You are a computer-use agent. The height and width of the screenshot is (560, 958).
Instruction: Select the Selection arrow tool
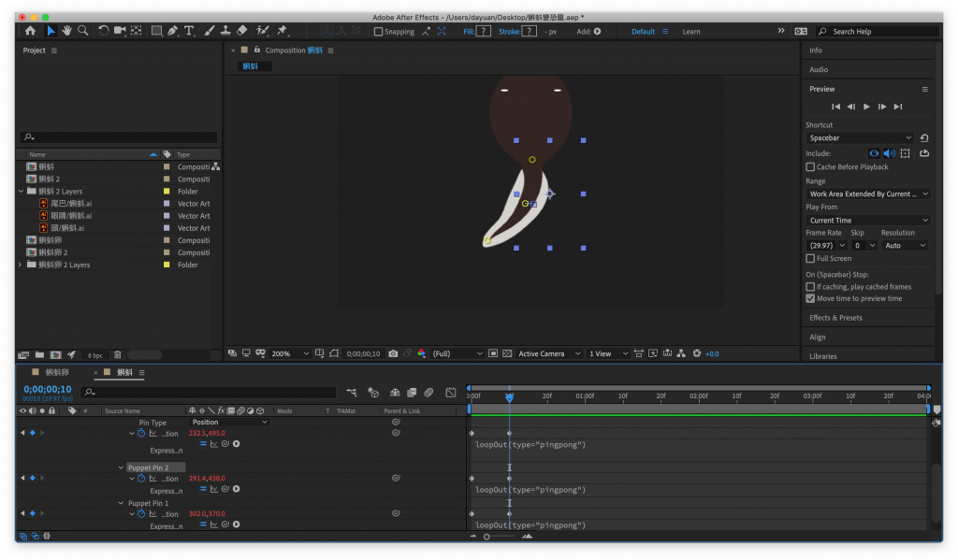tap(51, 31)
